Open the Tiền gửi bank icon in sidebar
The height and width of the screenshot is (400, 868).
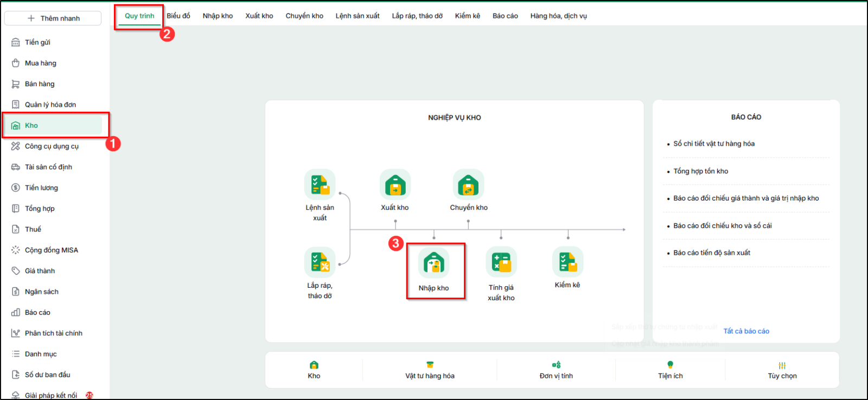tap(16, 42)
